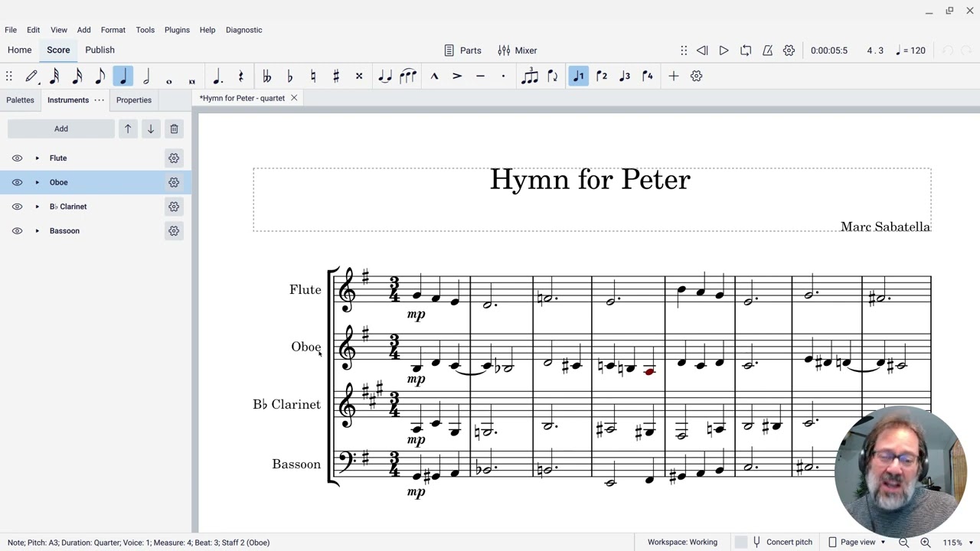Select the eighth note duration
980x551 pixels.
pyautogui.click(x=100, y=76)
